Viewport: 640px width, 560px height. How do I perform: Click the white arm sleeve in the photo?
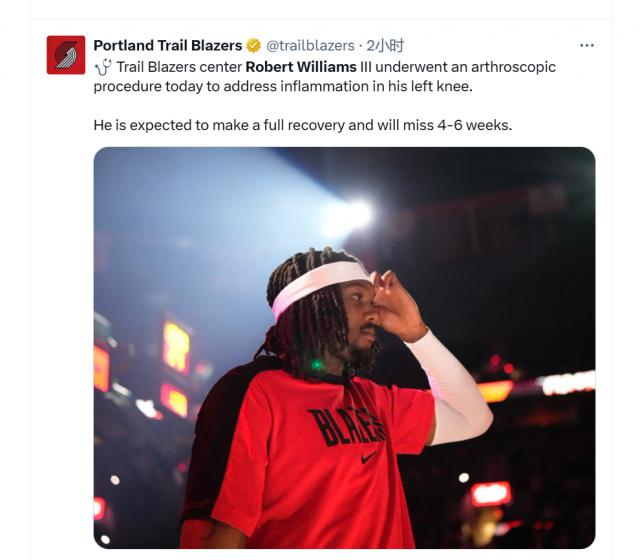(x=451, y=388)
